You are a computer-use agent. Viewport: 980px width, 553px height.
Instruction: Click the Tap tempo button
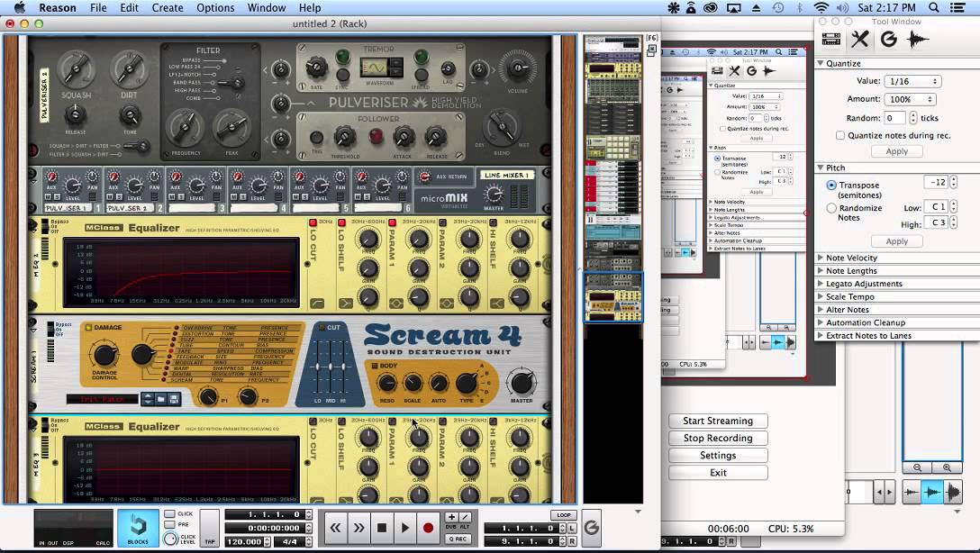210,528
